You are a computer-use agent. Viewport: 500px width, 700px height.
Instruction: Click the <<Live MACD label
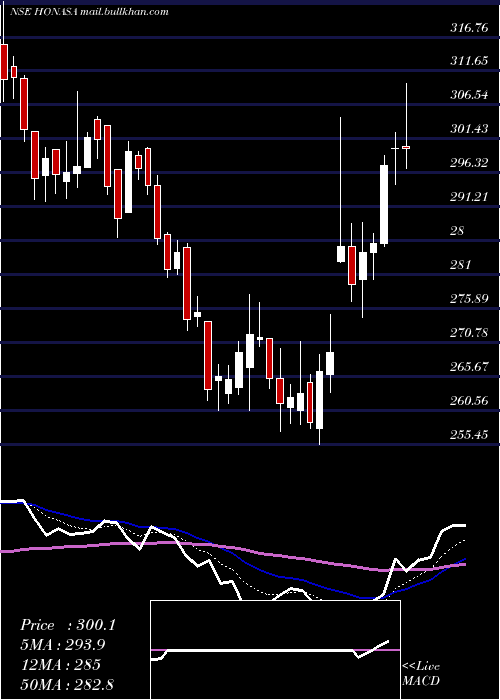(421, 673)
